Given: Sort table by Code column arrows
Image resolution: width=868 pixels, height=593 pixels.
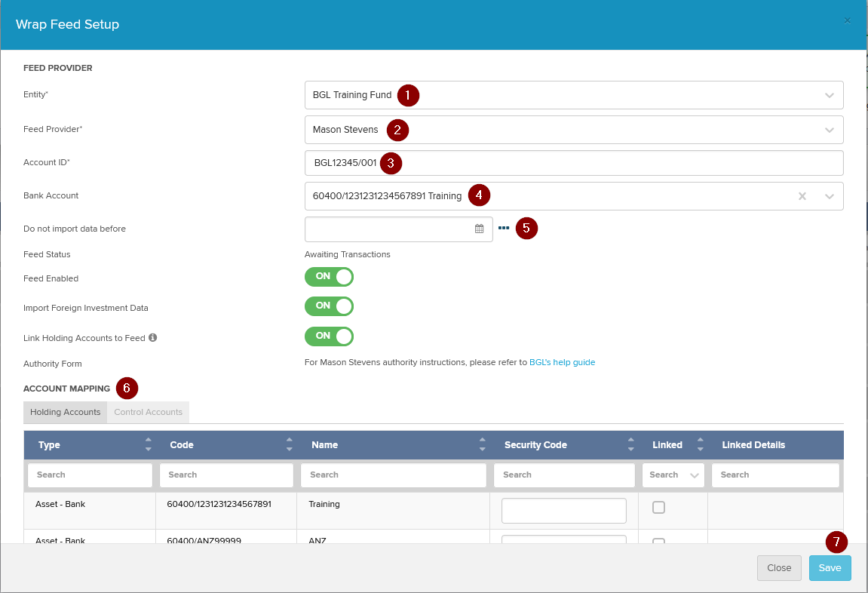Looking at the screenshot, I should click(x=289, y=444).
